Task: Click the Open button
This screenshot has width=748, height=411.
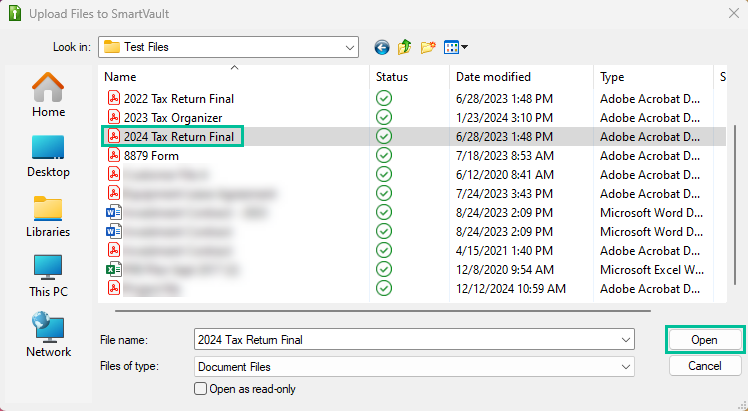Action: click(704, 340)
